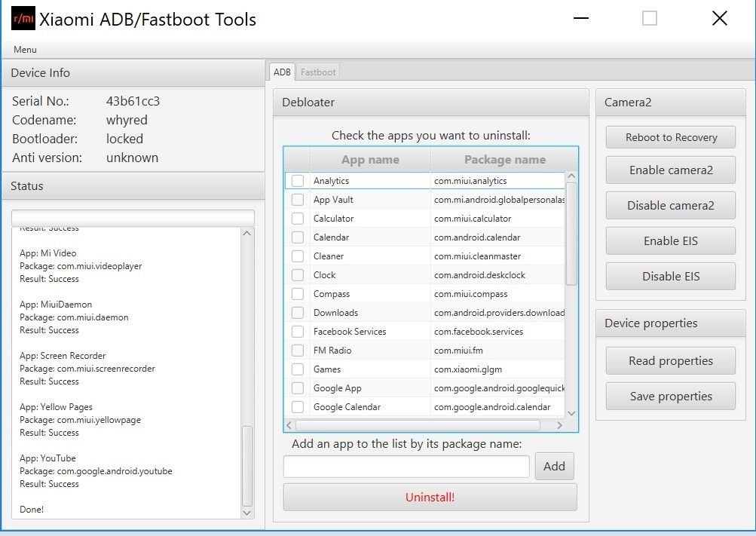Select the Google Calendar checkbox
Viewport: 756px width, 536px height.
[298, 407]
